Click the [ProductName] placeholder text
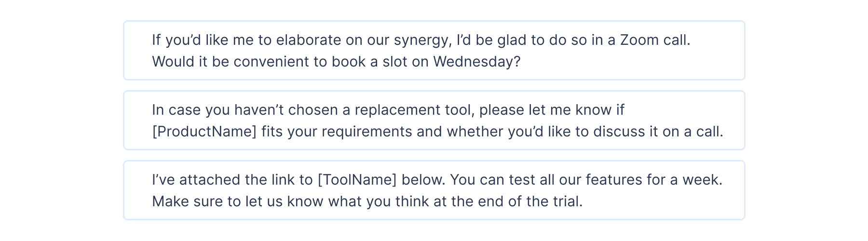 point(204,132)
